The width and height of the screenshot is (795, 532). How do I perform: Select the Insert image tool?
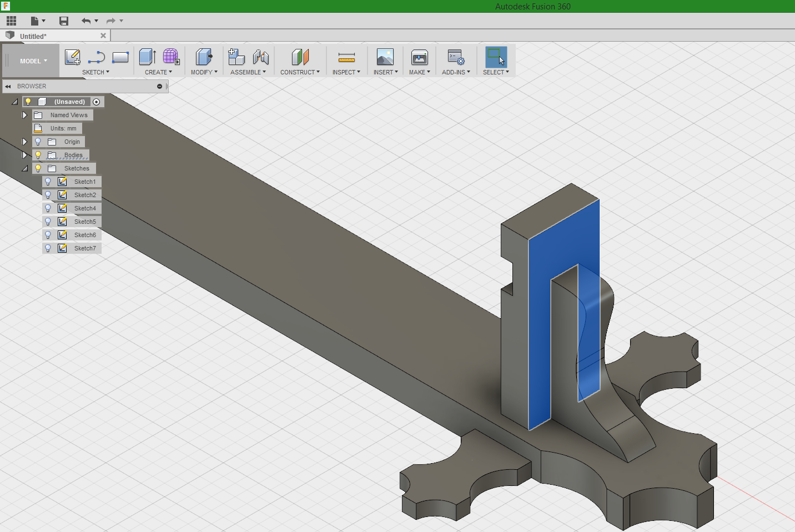click(385, 57)
